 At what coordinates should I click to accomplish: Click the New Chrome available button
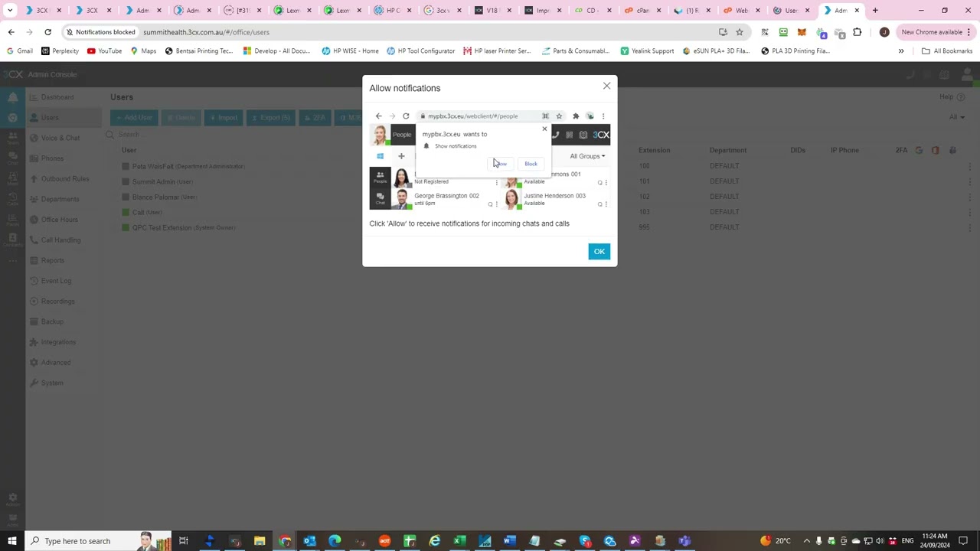932,32
